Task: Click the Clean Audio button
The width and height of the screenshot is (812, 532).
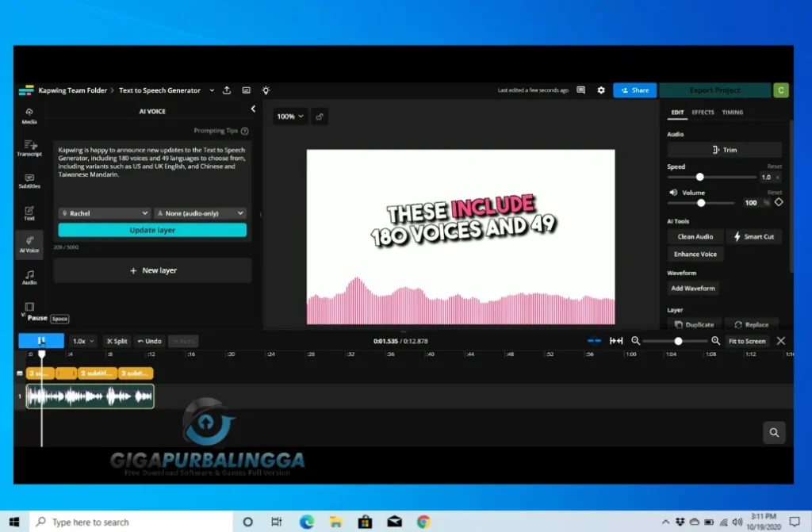Action: (695, 236)
